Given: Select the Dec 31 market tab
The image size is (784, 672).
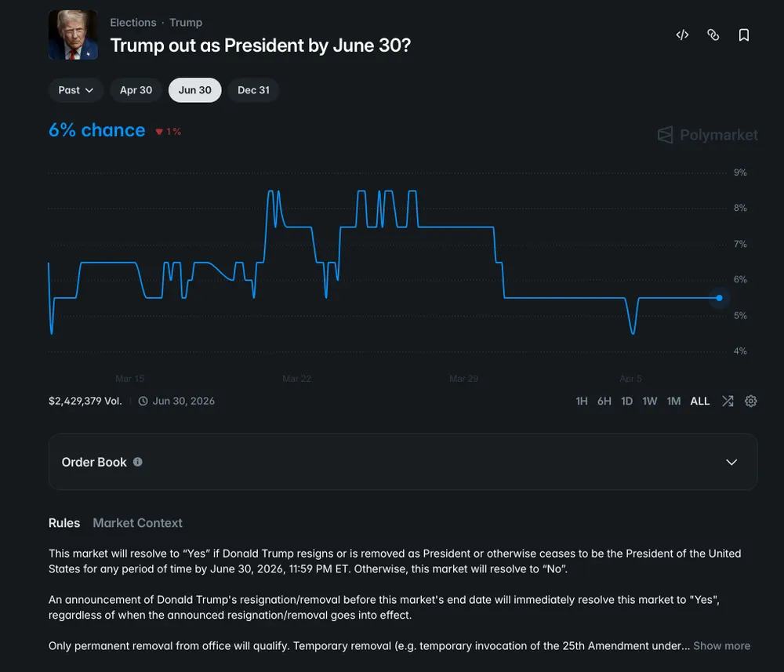Looking at the screenshot, I should (x=253, y=90).
